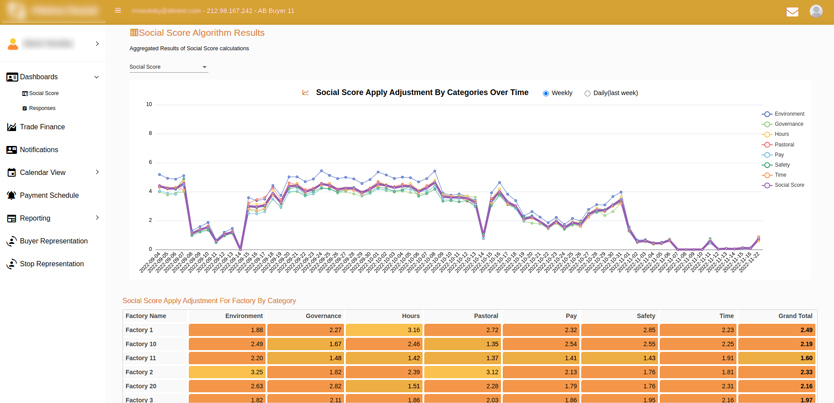The image size is (834, 403).
Task: Open the Social Score dropdown
Action: click(168, 67)
